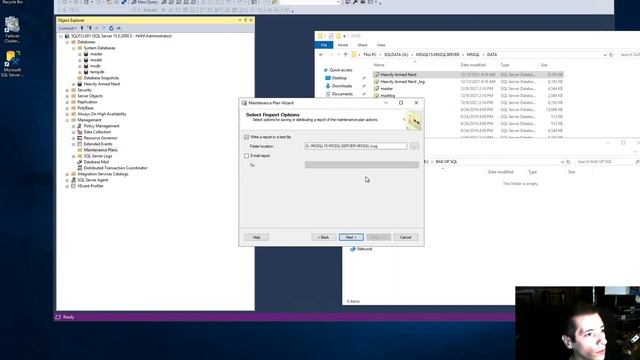
Task: Open Help in the Maintenance Plan Wizard
Action: (x=256, y=237)
